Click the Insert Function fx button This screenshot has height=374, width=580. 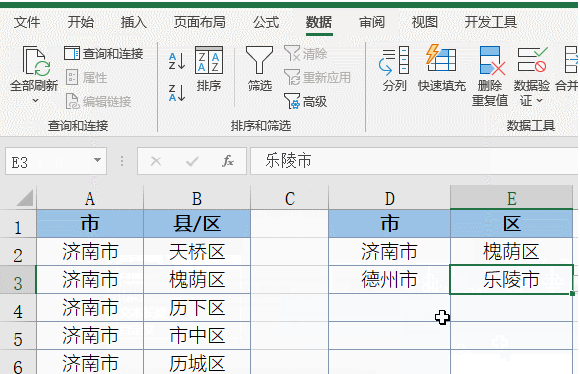(227, 161)
